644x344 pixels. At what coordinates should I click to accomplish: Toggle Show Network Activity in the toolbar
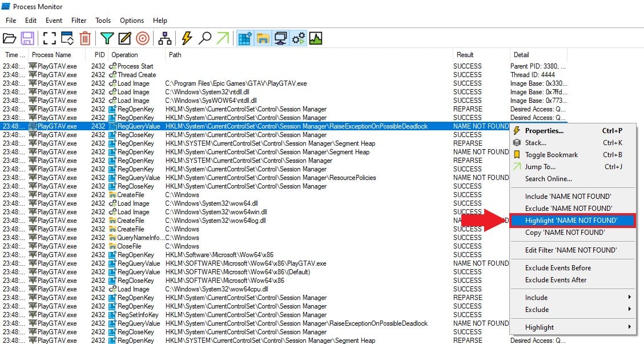tap(280, 39)
